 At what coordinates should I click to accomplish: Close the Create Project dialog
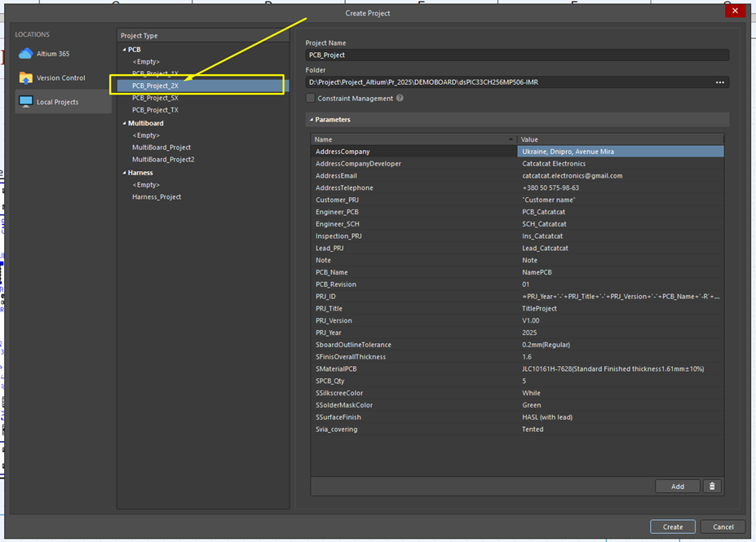coord(735,11)
